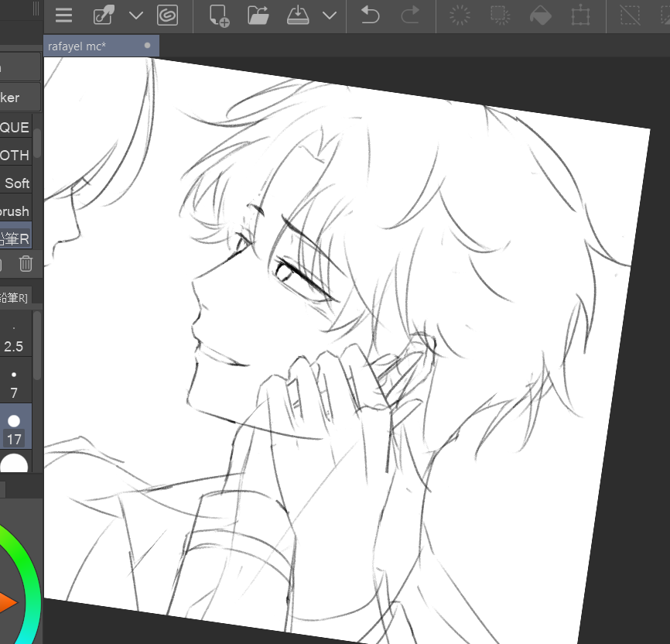Fill with the paint bucket icon

(541, 15)
